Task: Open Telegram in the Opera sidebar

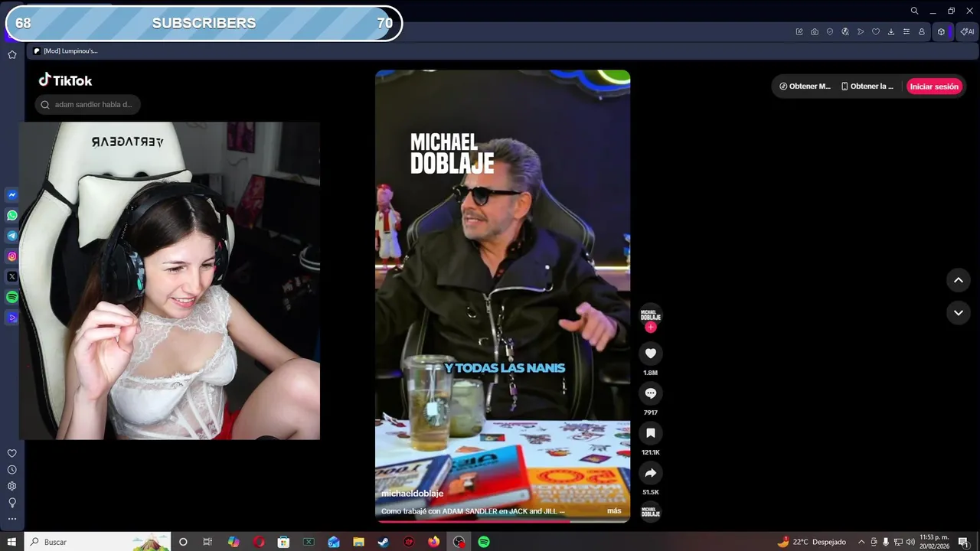Action: 12,236
